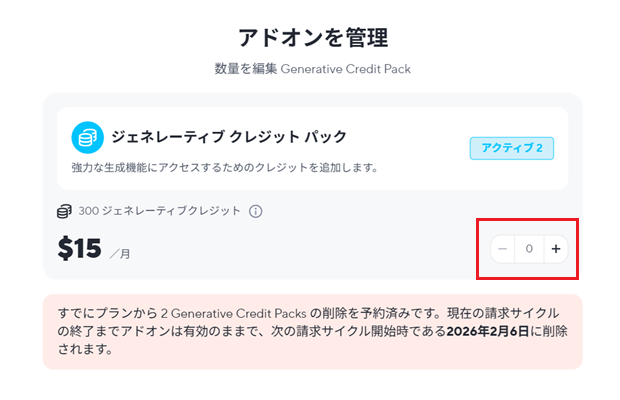
Task: Click the ジェネレーティブ クレジット パック title
Action: tap(229, 136)
